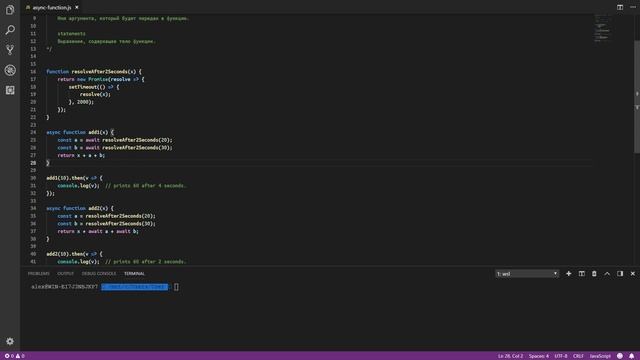Open the terminal selector dropdown '1: wsl'

pyautogui.click(x=527, y=274)
